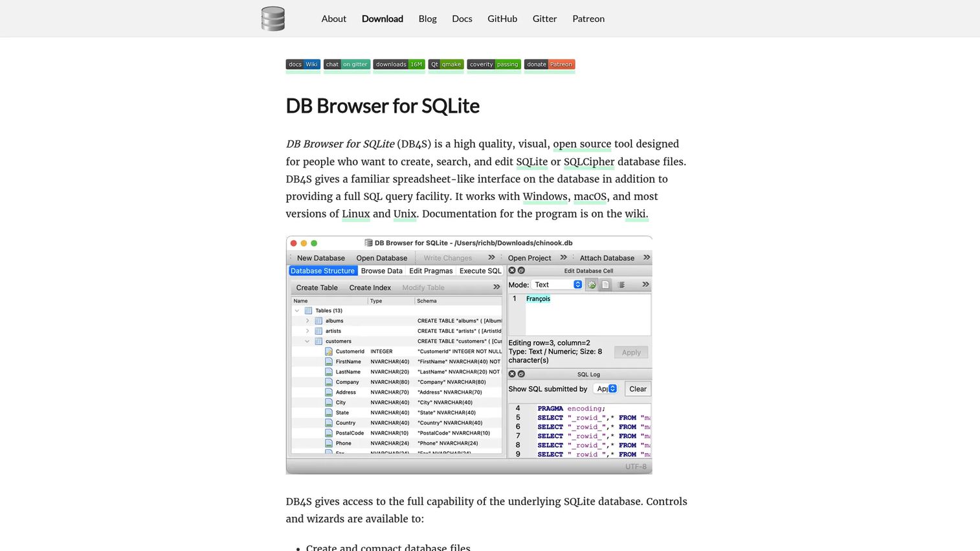Open the Blog page in the site navigation
Screen dimensions: 980x551
(428, 19)
